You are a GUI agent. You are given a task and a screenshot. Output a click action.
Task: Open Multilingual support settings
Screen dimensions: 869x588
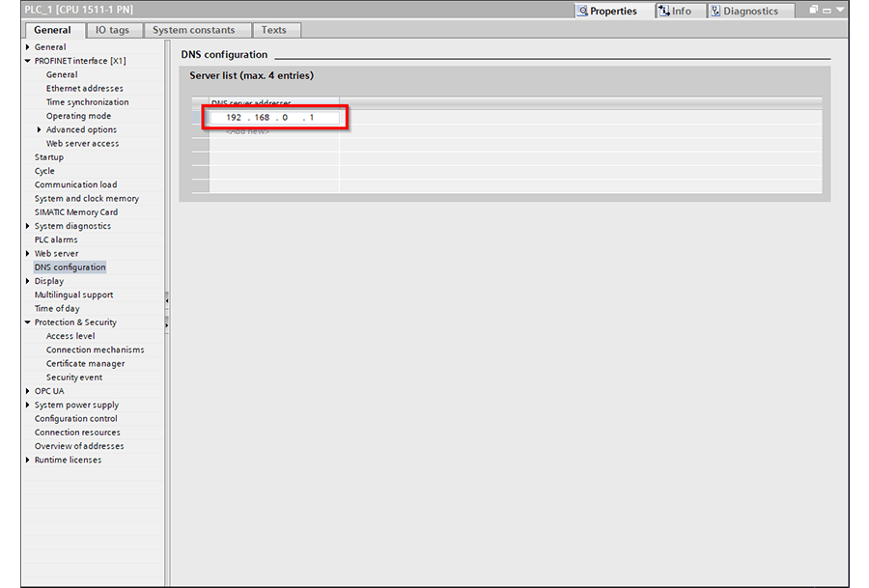point(73,294)
